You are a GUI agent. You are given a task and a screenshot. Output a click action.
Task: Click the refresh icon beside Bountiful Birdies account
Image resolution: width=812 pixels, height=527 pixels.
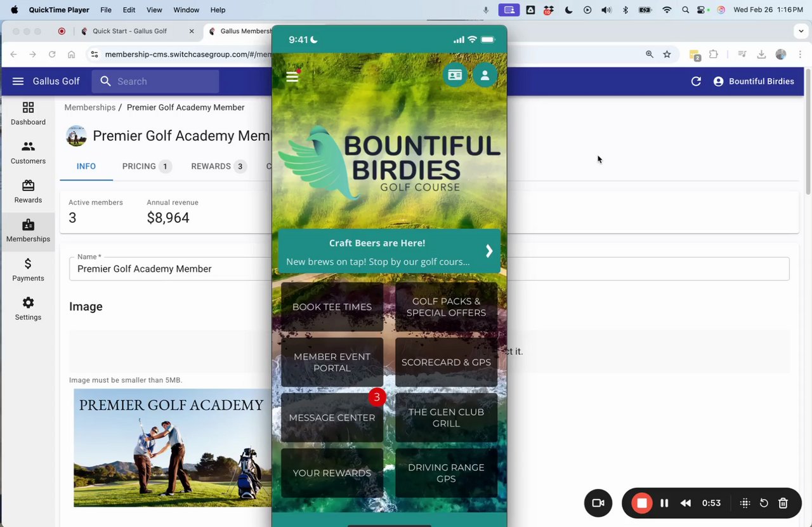[696, 81]
